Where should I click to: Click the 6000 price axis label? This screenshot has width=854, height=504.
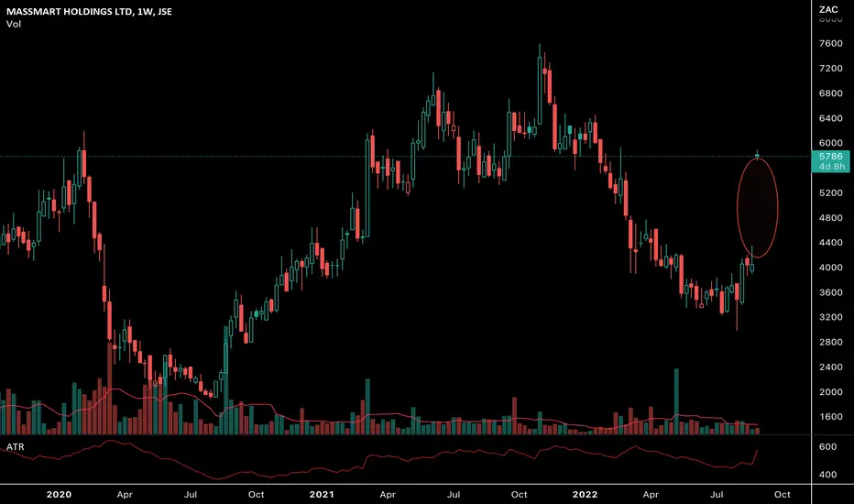[x=830, y=143]
